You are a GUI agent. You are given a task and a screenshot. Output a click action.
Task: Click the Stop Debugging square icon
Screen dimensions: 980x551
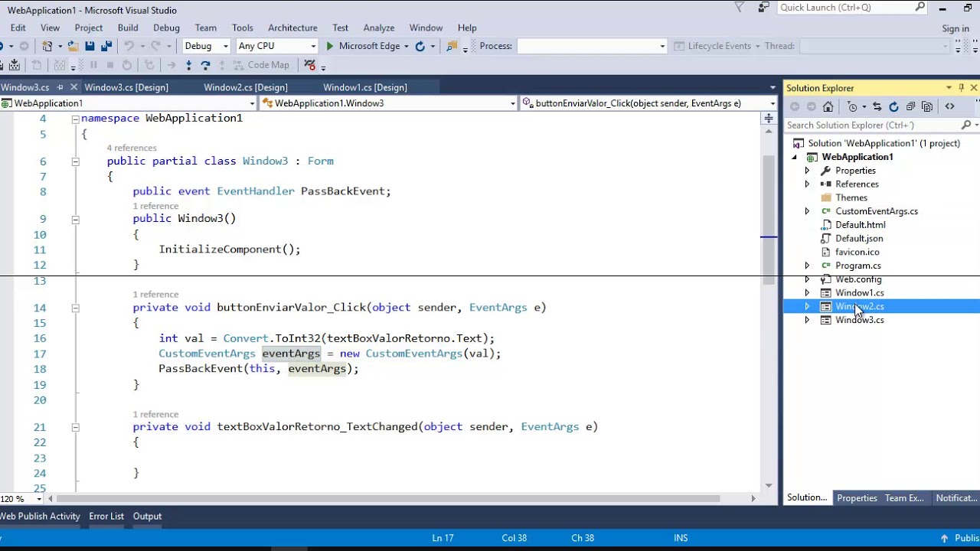[x=110, y=65]
